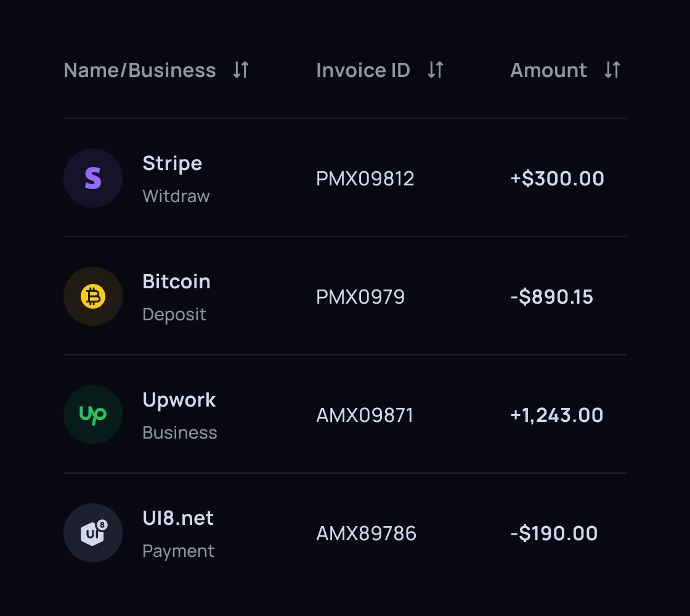Click the Invoice ID column header
Image resolution: width=690 pixels, height=616 pixels.
pos(363,70)
